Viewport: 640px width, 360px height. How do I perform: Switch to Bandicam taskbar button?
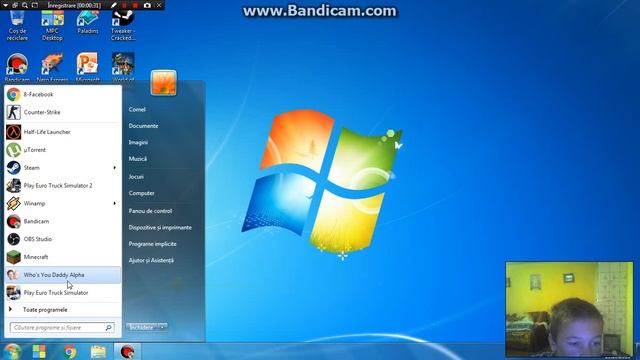(x=127, y=351)
